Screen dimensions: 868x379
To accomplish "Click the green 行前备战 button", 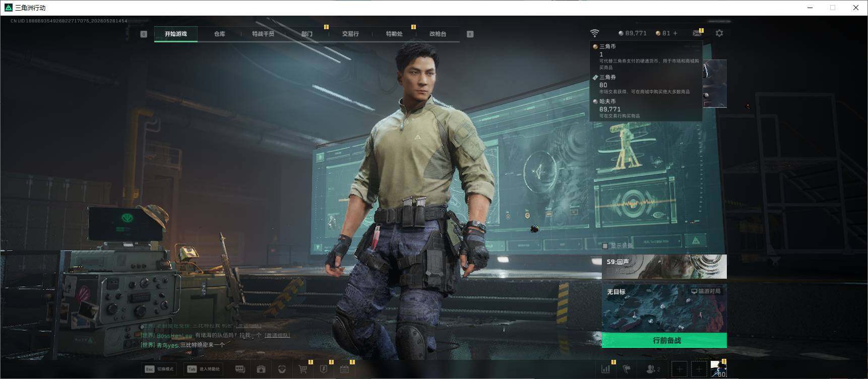I will coord(664,340).
